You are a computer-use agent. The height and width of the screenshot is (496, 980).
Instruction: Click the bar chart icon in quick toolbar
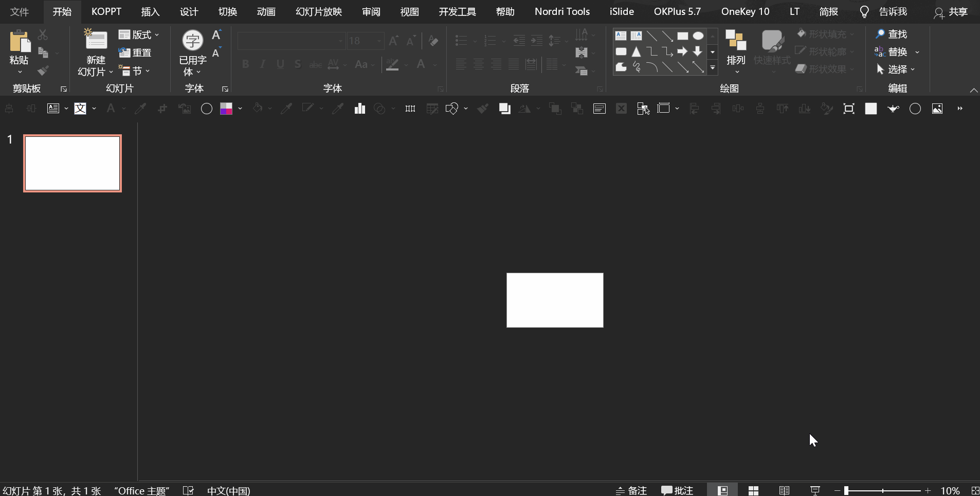[x=360, y=109]
